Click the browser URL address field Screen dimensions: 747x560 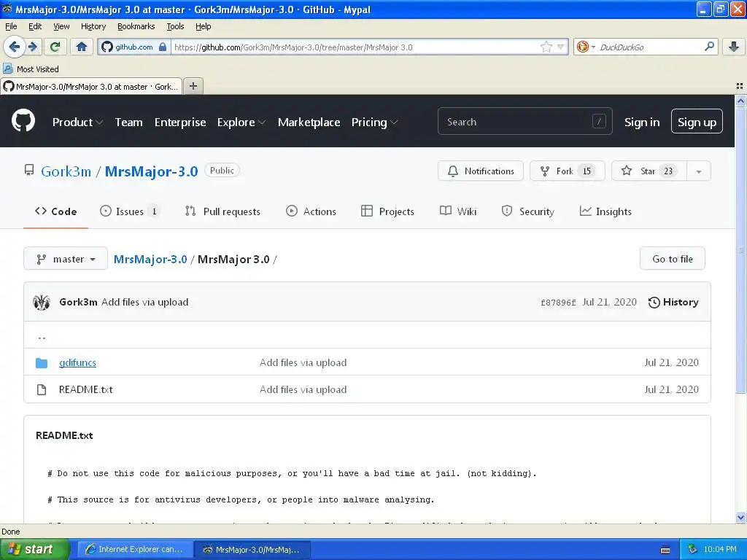(x=355, y=47)
